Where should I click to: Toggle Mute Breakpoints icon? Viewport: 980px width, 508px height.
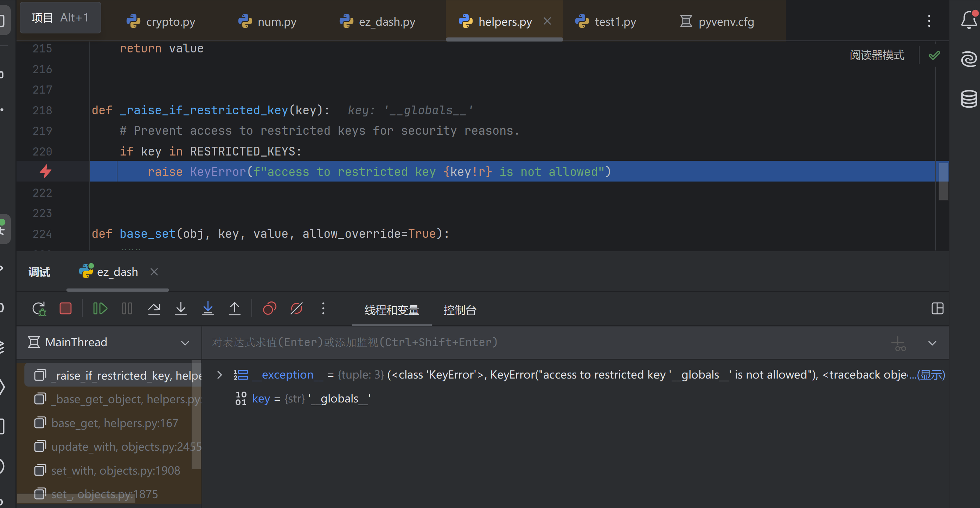click(x=296, y=309)
